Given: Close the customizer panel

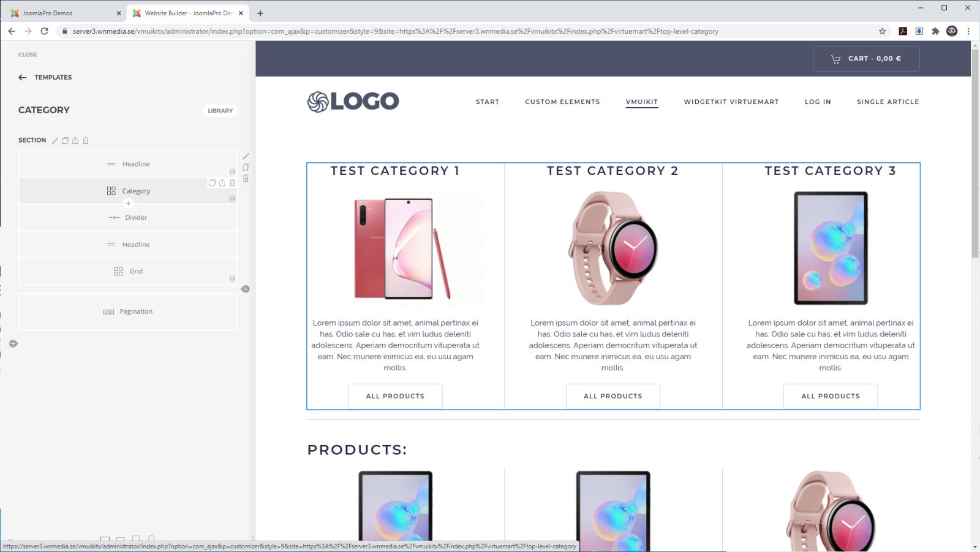Looking at the screenshot, I should point(28,54).
